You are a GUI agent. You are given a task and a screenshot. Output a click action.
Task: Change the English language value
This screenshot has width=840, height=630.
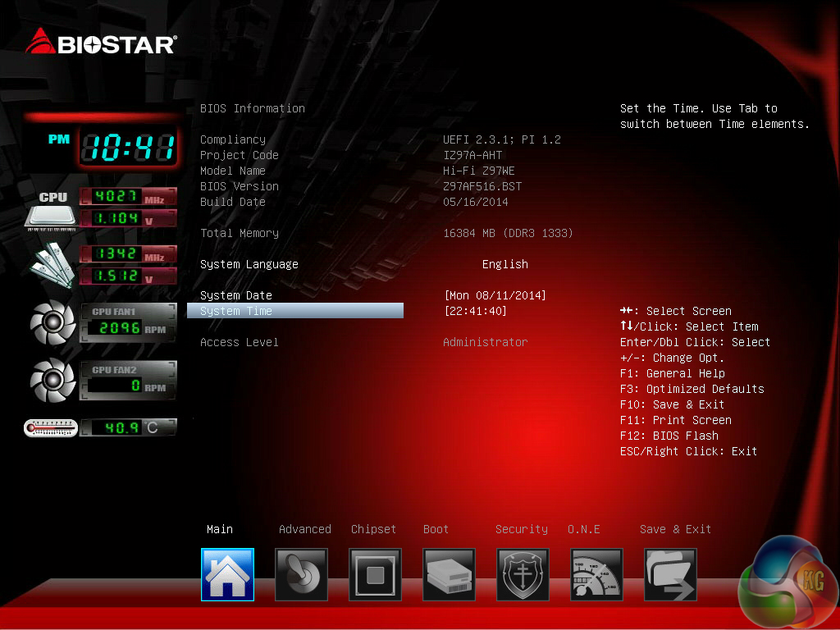pos(505,264)
